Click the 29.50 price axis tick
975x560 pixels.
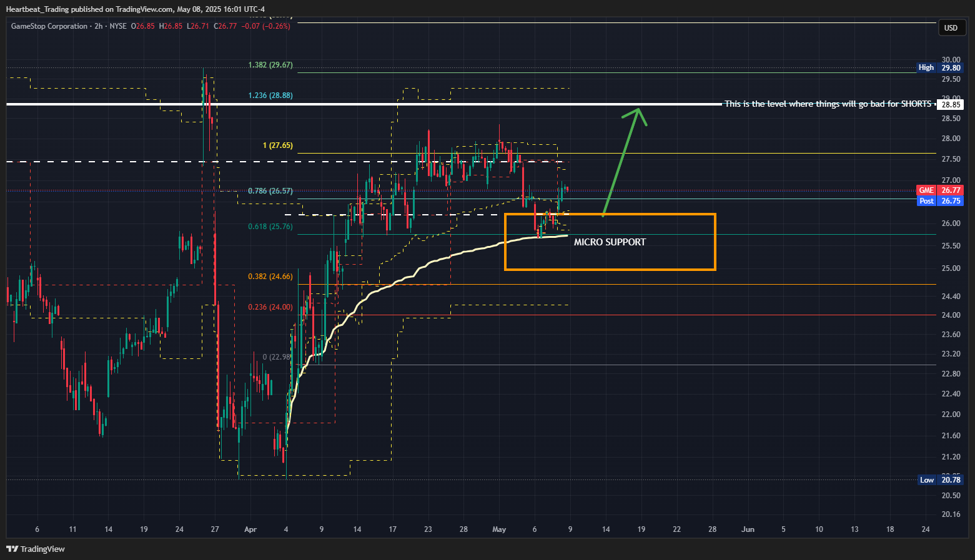pyautogui.click(x=951, y=79)
